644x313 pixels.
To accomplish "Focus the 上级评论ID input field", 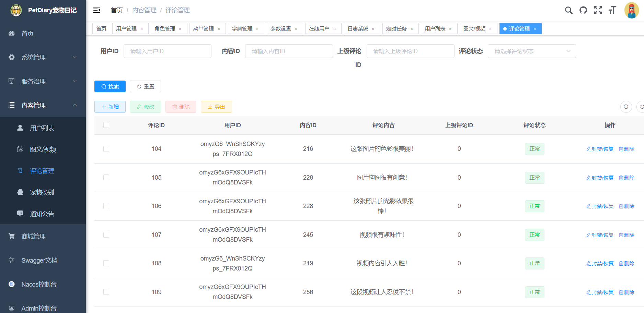I will click(411, 51).
